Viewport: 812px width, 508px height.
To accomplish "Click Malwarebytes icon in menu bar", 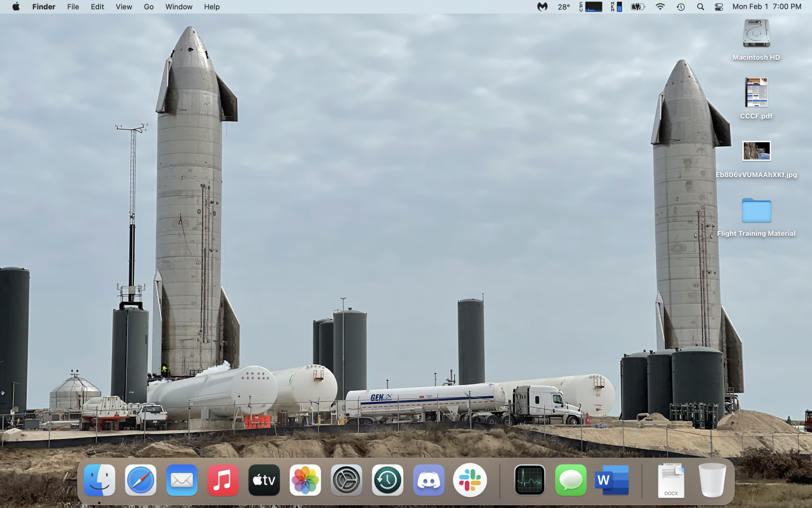I will 542,7.
